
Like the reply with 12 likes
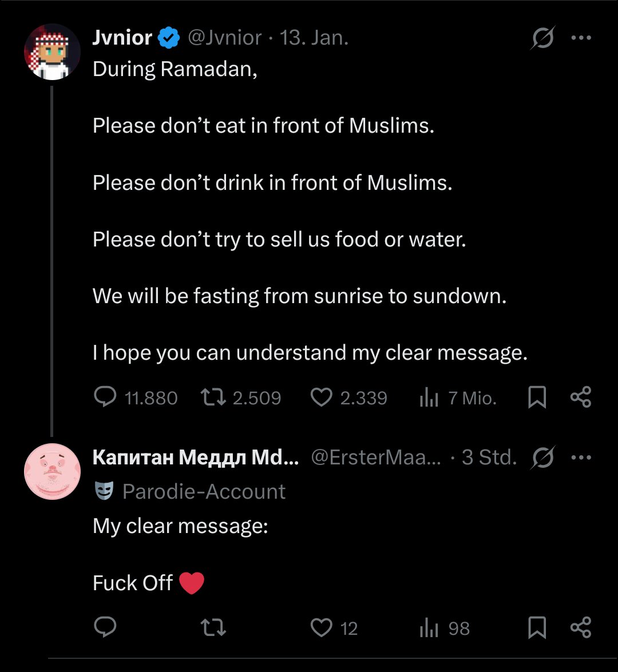point(322,628)
